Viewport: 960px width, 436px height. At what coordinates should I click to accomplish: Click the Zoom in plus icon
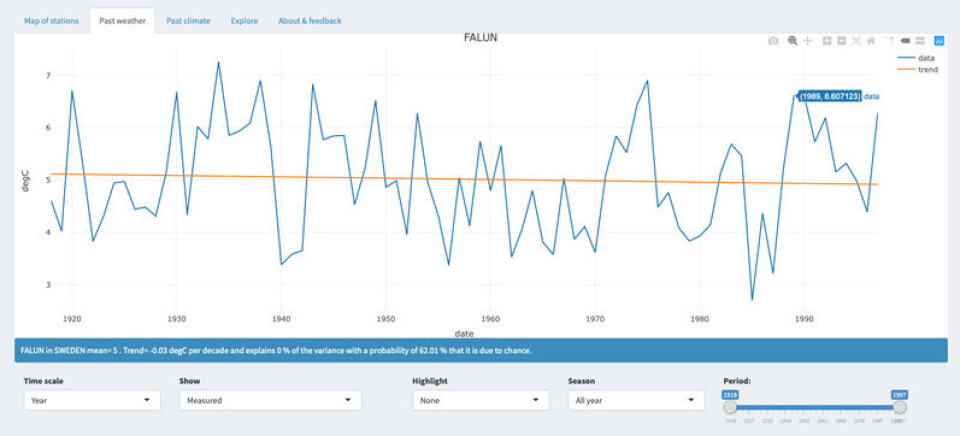tap(827, 41)
